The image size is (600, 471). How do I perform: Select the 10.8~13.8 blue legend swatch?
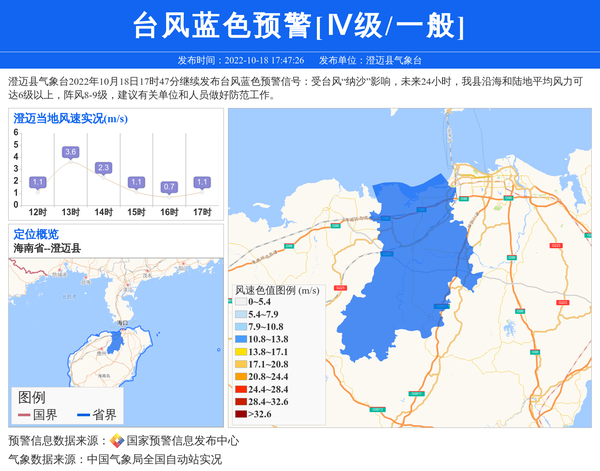tap(241, 340)
